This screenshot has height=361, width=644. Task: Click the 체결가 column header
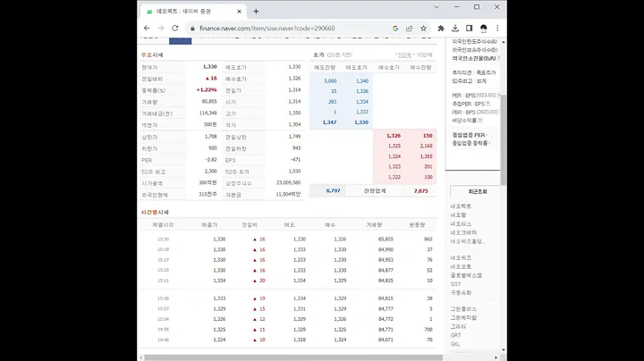[209, 225]
